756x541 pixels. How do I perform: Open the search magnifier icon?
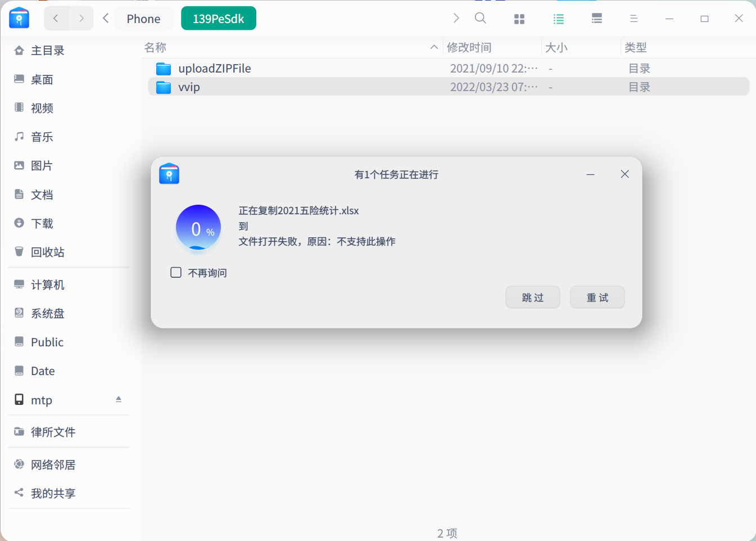[481, 19]
